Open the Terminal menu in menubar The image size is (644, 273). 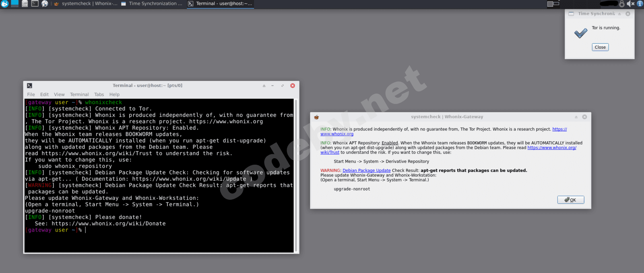(79, 95)
